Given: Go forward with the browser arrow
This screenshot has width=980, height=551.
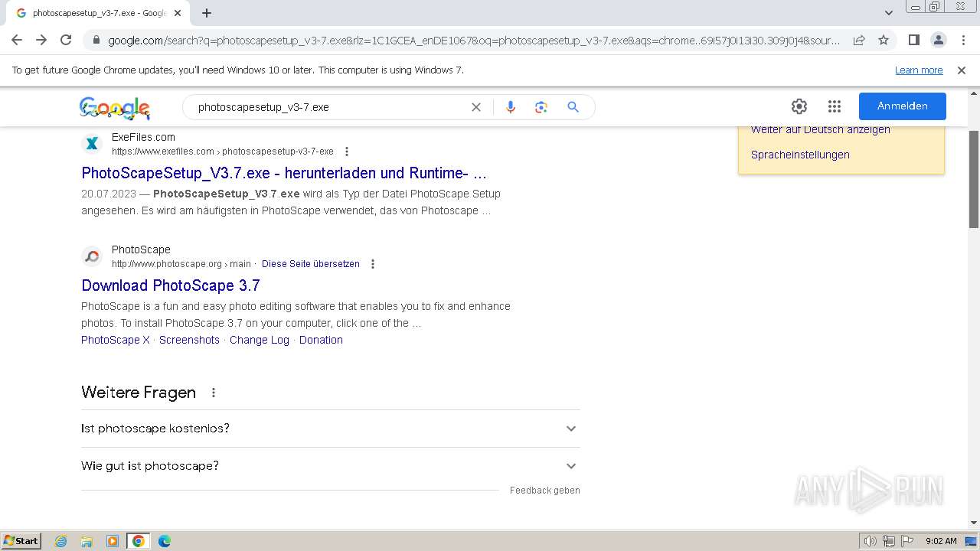Looking at the screenshot, I should pyautogui.click(x=41, y=40).
